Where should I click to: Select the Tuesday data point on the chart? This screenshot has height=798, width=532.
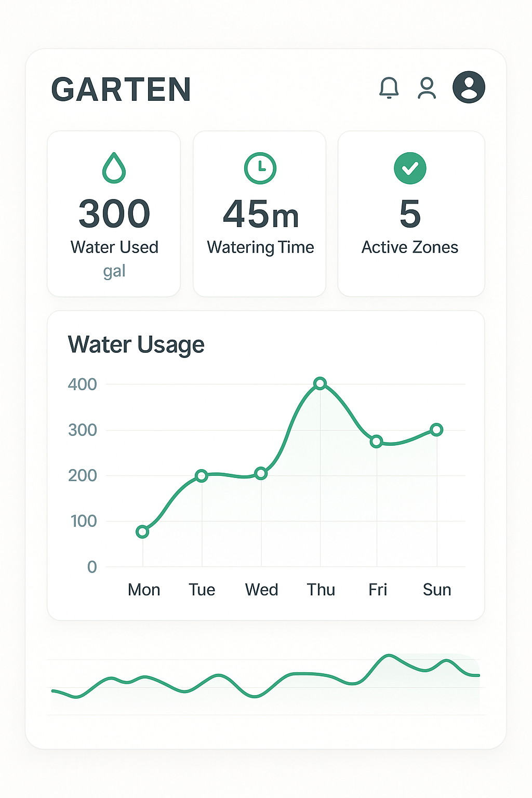[202, 475]
